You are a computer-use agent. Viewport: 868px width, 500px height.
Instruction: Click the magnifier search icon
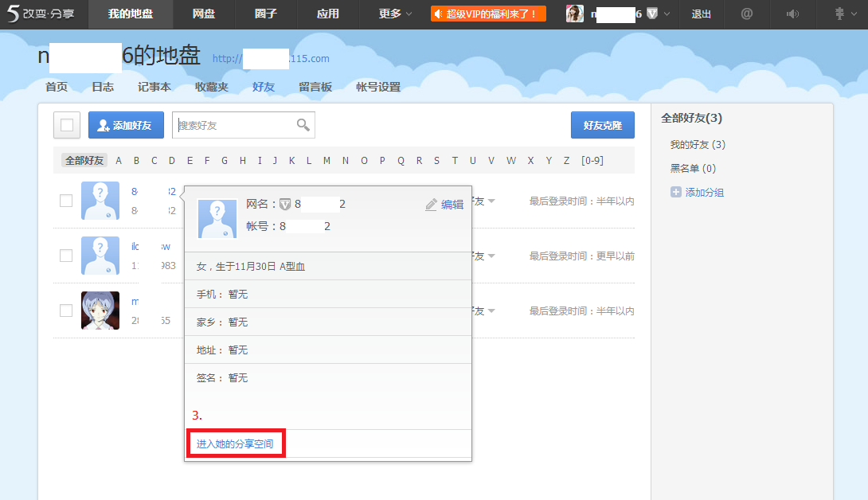[x=303, y=125]
